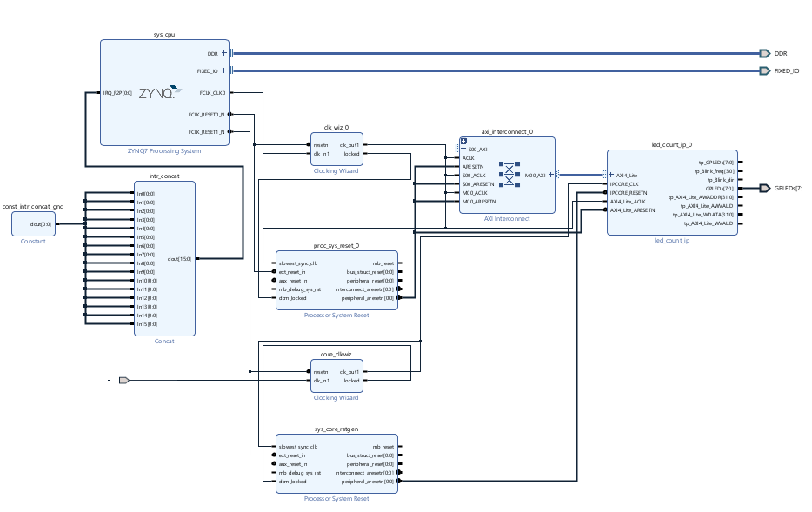Select ext_reset_in pin on proc_sys_reset_0

(x=291, y=272)
